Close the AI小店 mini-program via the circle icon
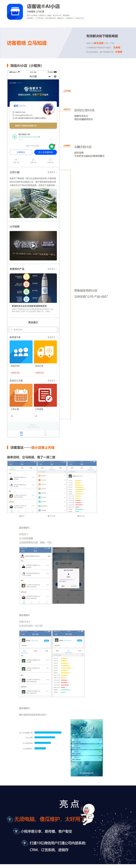The image size is (136, 868). click(x=55, y=76)
